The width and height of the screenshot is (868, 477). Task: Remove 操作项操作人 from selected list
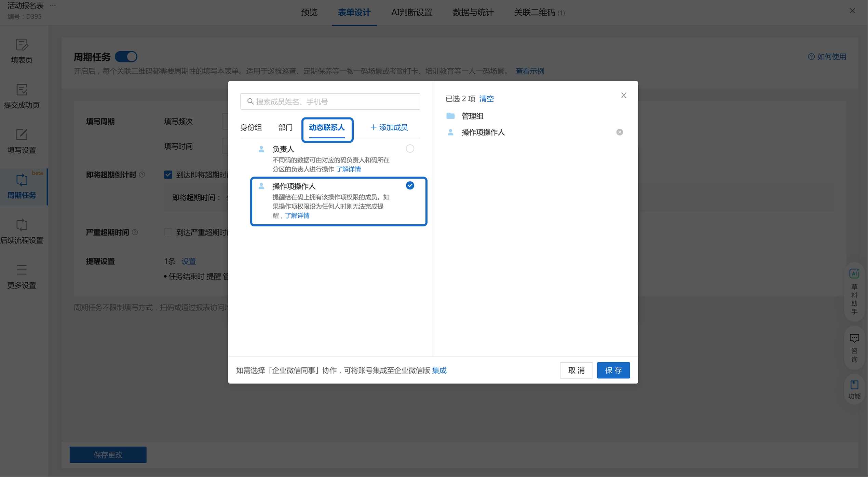(619, 132)
